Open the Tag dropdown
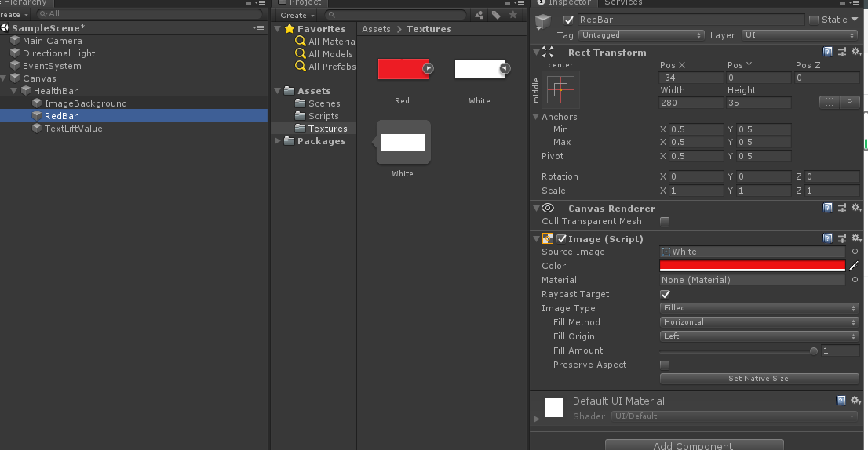 pos(641,34)
